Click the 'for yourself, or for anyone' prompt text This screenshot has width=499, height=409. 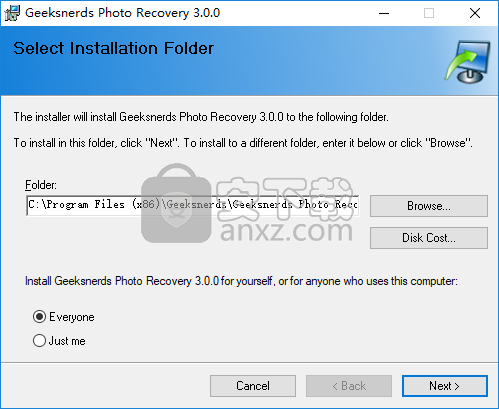click(x=241, y=281)
